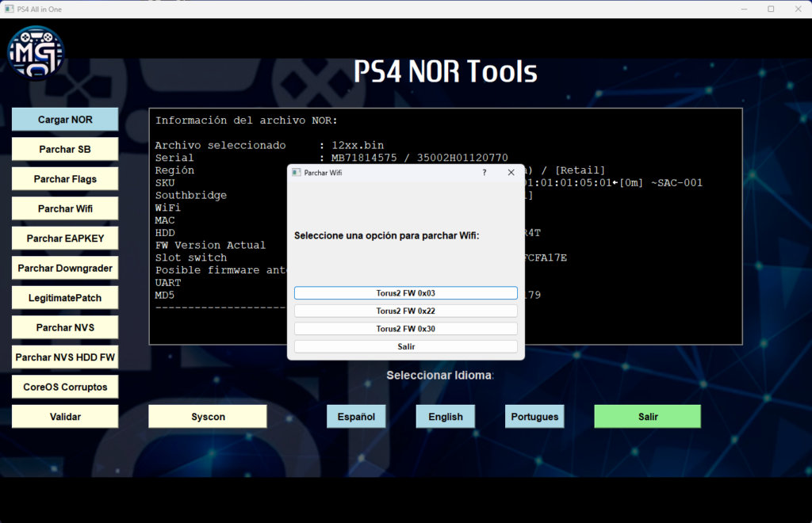
Task: Click the PS4 All in One title bar icon
Action: pyautogui.click(x=9, y=9)
